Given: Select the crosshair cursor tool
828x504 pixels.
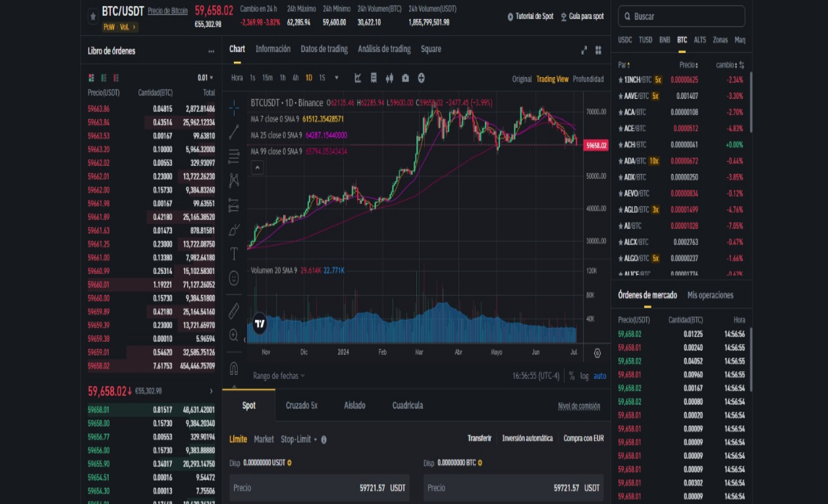Looking at the screenshot, I should click(234, 107).
